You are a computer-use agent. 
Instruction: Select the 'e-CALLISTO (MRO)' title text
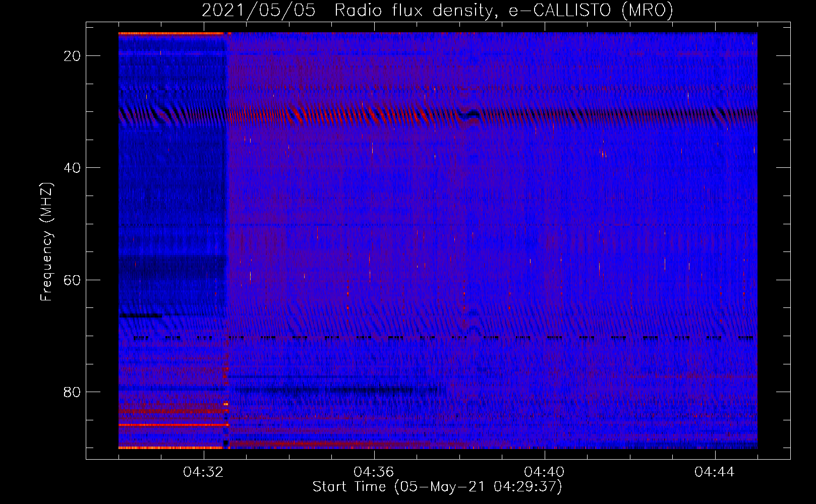(x=591, y=10)
